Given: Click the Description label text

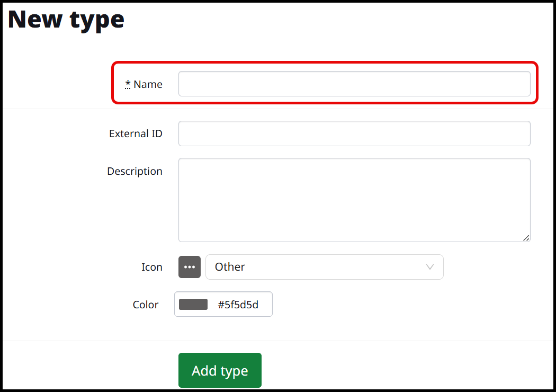Looking at the screenshot, I should 134,172.
